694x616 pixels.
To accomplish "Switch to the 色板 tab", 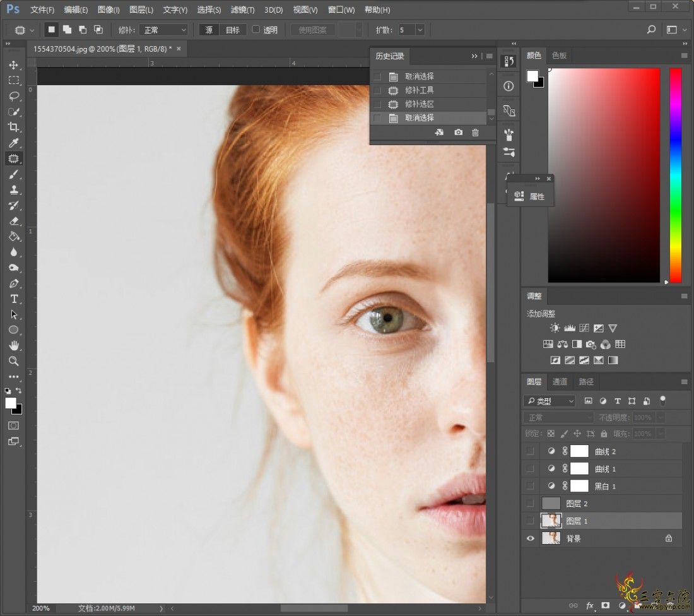I will [x=559, y=56].
